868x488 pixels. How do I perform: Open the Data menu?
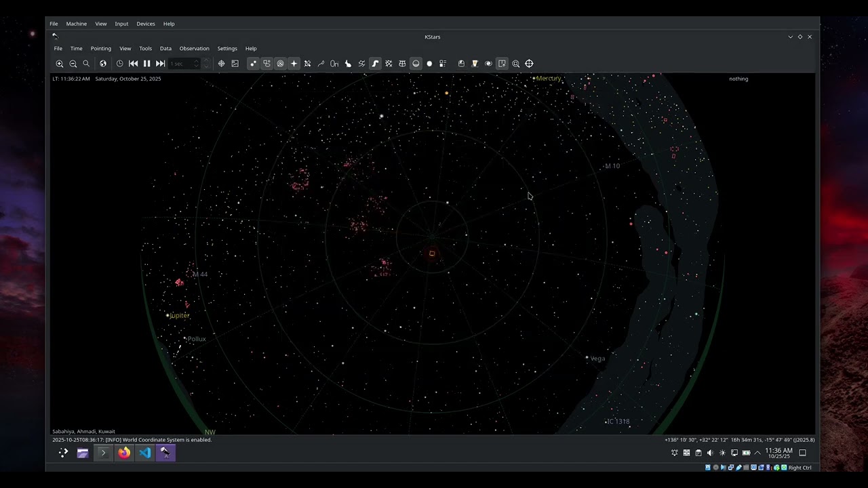(165, 49)
